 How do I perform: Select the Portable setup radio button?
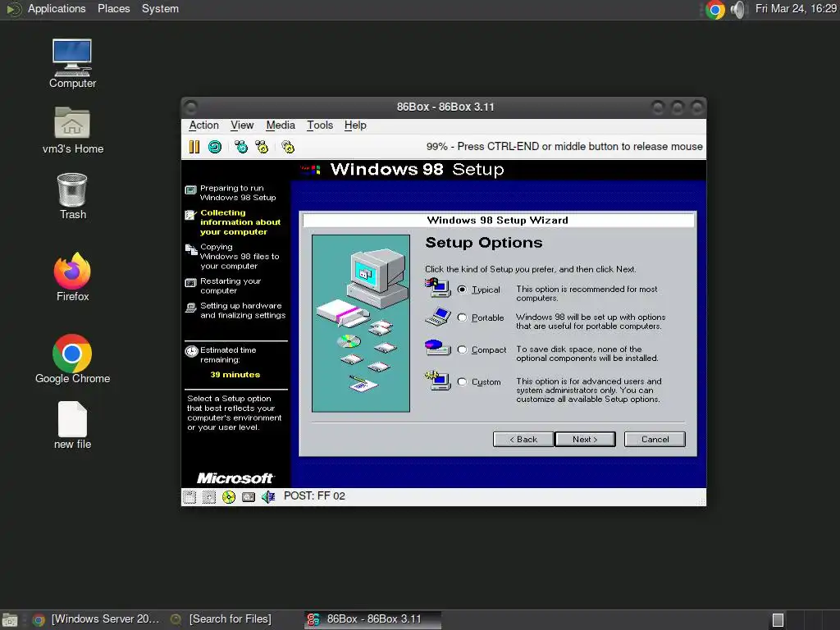462,317
